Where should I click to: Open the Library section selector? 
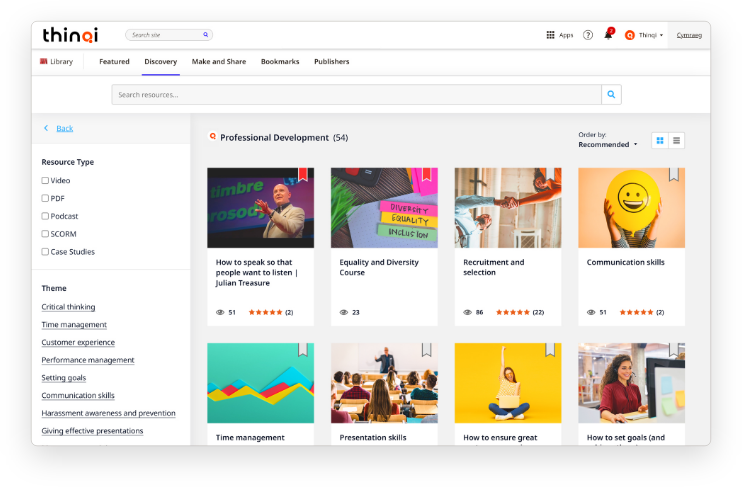coord(57,62)
